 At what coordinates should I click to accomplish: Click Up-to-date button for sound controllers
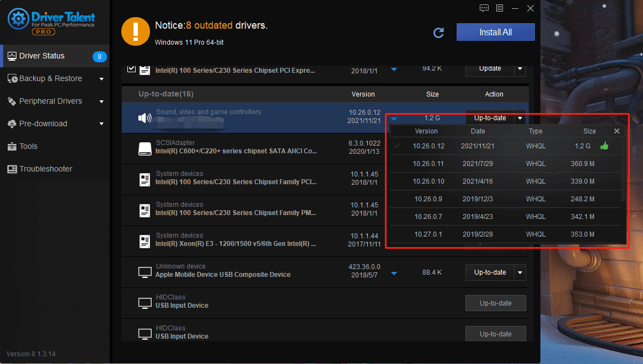[490, 118]
